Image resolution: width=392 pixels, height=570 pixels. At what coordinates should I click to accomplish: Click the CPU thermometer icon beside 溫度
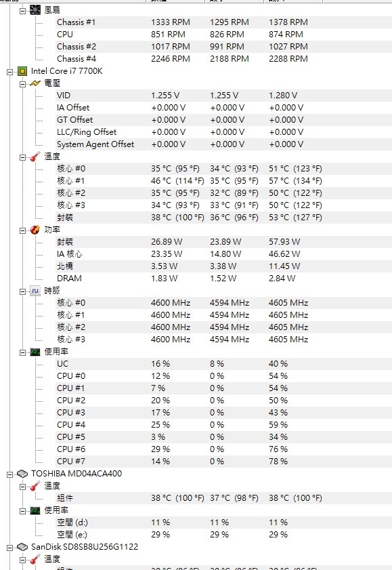coord(35,157)
